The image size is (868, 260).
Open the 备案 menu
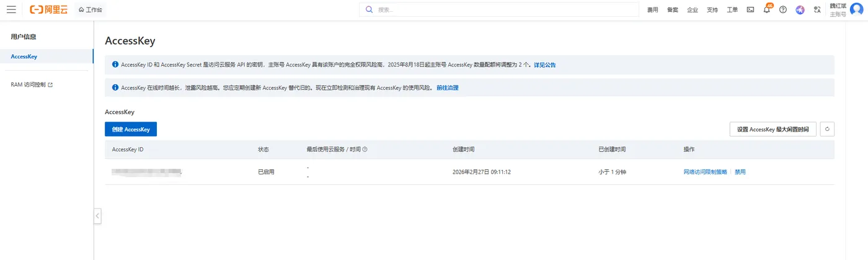pyautogui.click(x=672, y=10)
